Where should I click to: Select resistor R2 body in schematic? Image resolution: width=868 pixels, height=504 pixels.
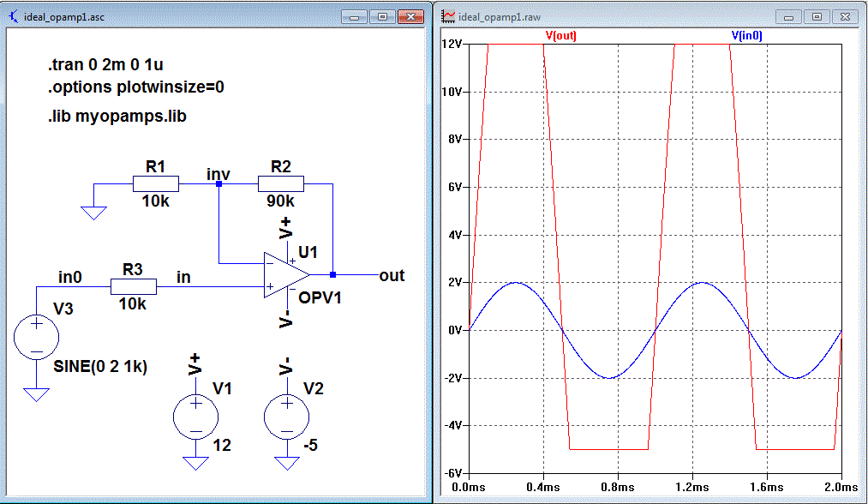[x=281, y=184]
